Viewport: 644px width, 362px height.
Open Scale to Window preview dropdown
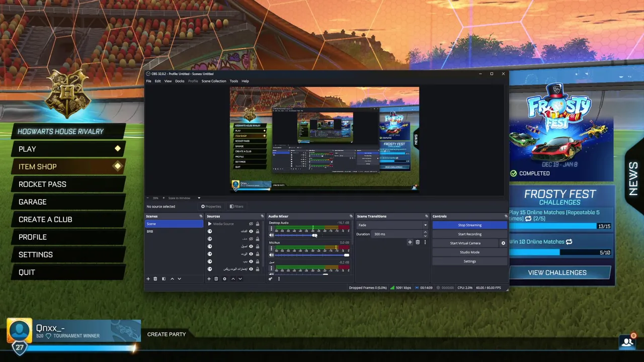(184, 198)
